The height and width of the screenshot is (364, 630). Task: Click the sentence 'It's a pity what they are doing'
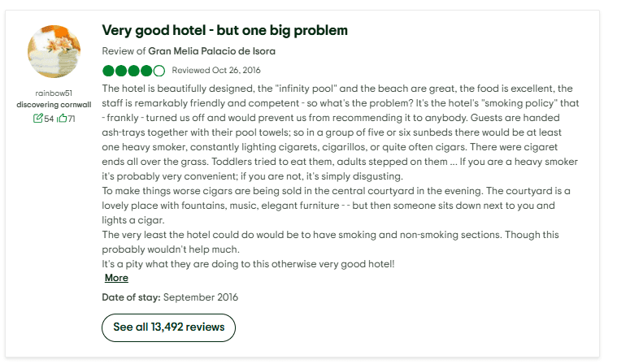tap(247, 264)
